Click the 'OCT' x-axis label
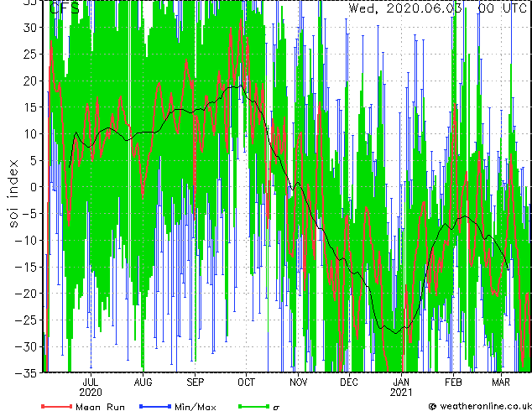Image resolution: width=532 pixels, height=411 pixels. (x=246, y=382)
